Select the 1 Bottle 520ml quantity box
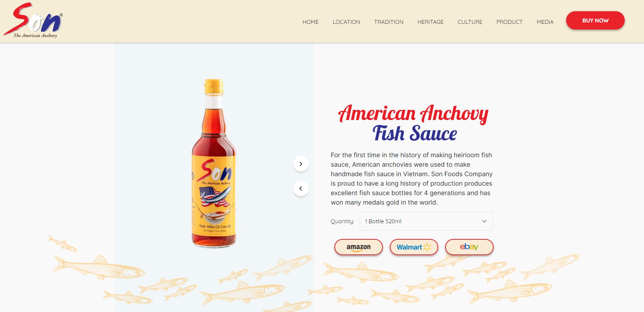This screenshot has width=644, height=312. coord(426,221)
